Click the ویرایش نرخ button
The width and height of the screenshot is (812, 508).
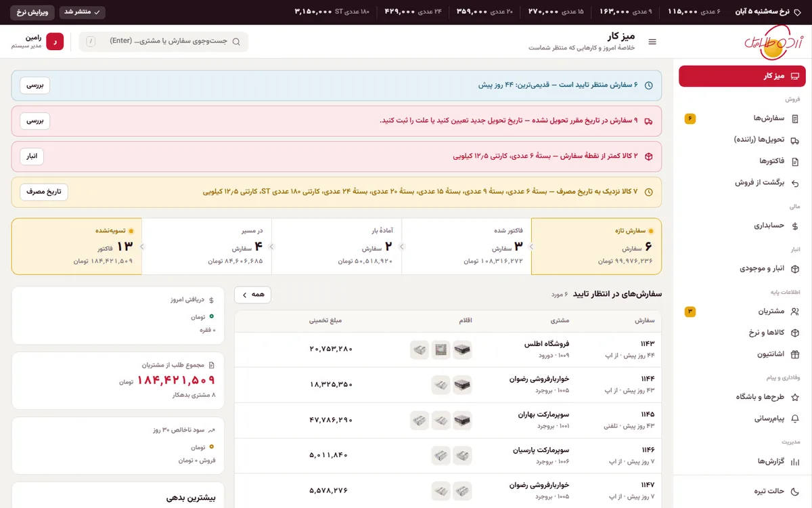pos(31,12)
